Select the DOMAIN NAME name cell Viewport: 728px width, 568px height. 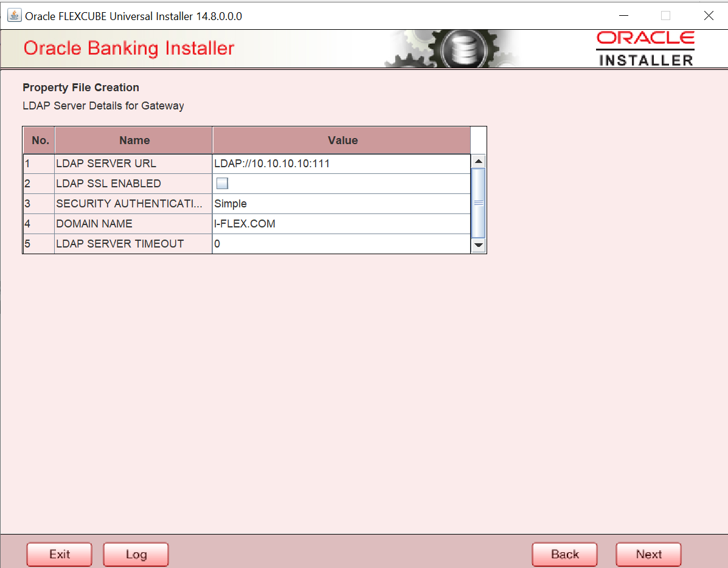[133, 223]
